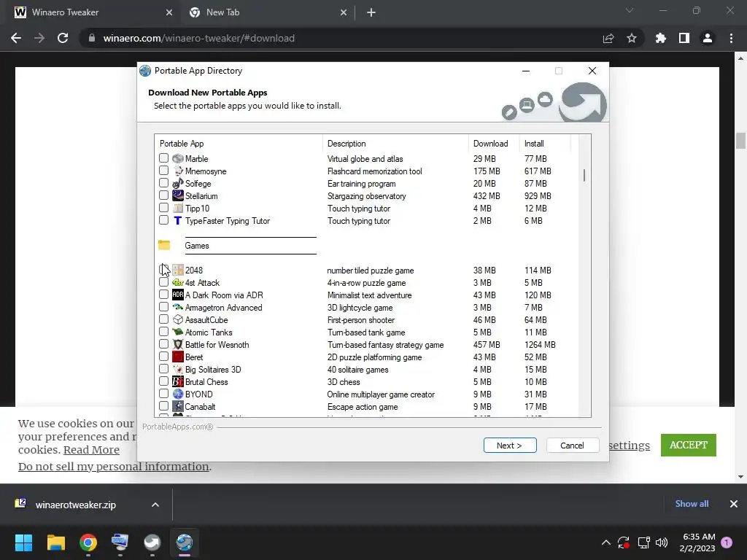Sort by the Portable App column header
The height and width of the screenshot is (560, 747).
point(239,144)
